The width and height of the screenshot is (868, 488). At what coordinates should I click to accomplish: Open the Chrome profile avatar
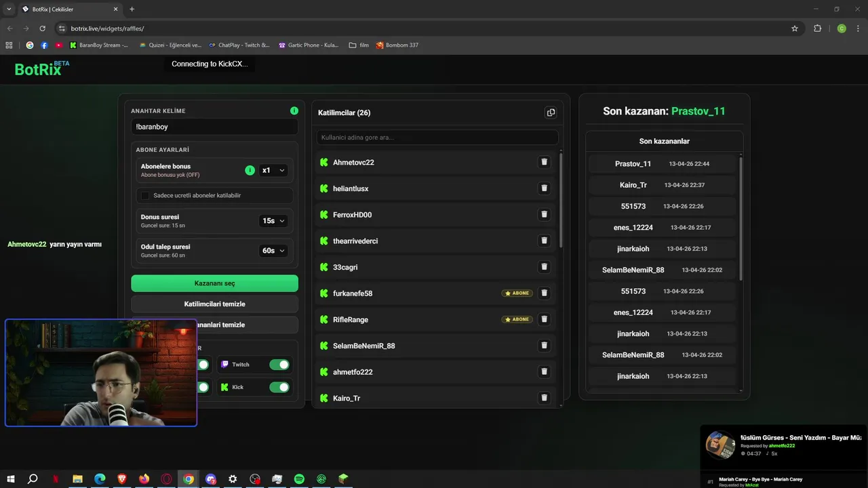[x=842, y=28]
